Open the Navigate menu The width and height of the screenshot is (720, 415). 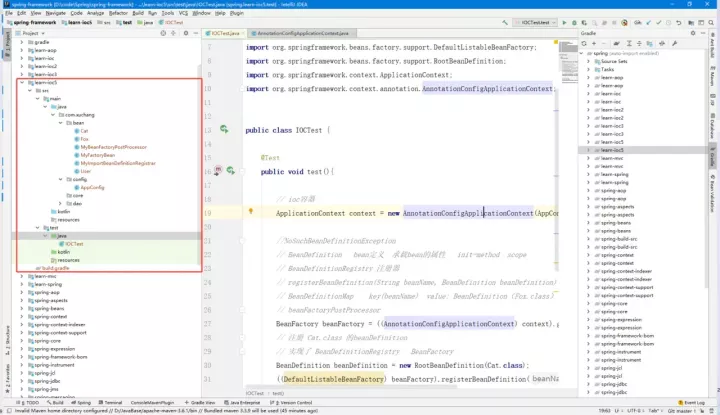[x=56, y=13]
